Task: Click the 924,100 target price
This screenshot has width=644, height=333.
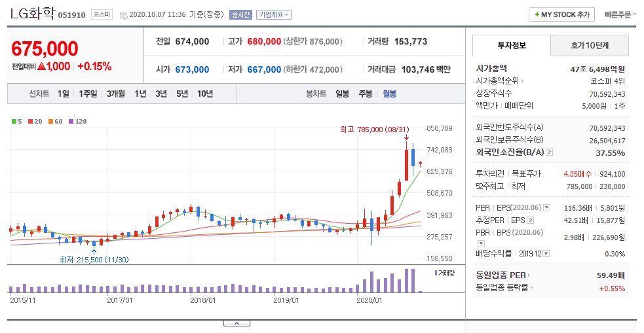Action: (x=613, y=174)
